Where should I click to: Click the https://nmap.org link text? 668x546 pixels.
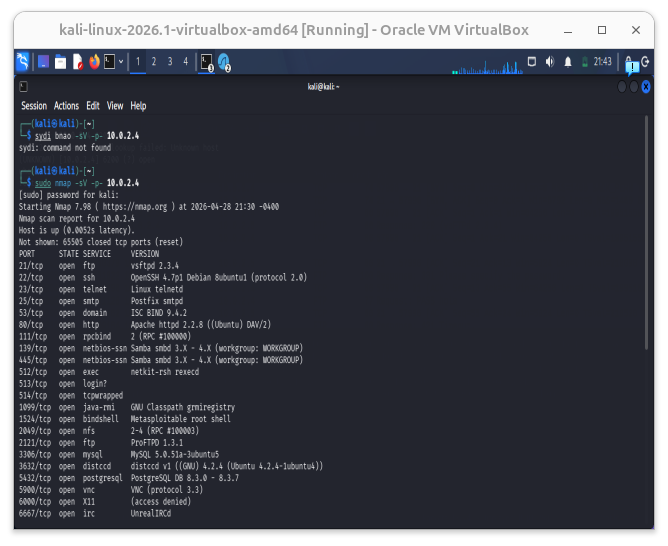point(135,207)
